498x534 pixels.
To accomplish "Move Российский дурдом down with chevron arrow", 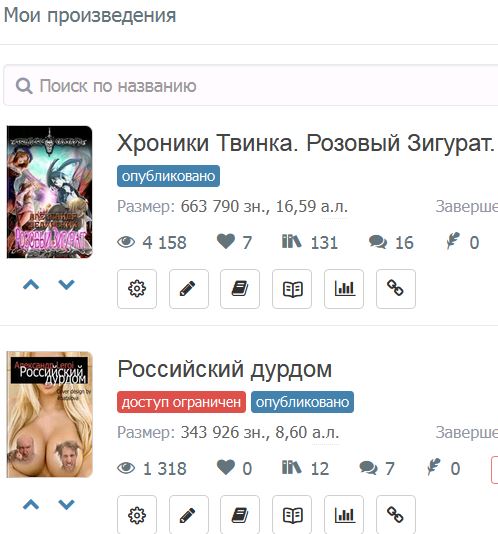I will coord(66,504).
